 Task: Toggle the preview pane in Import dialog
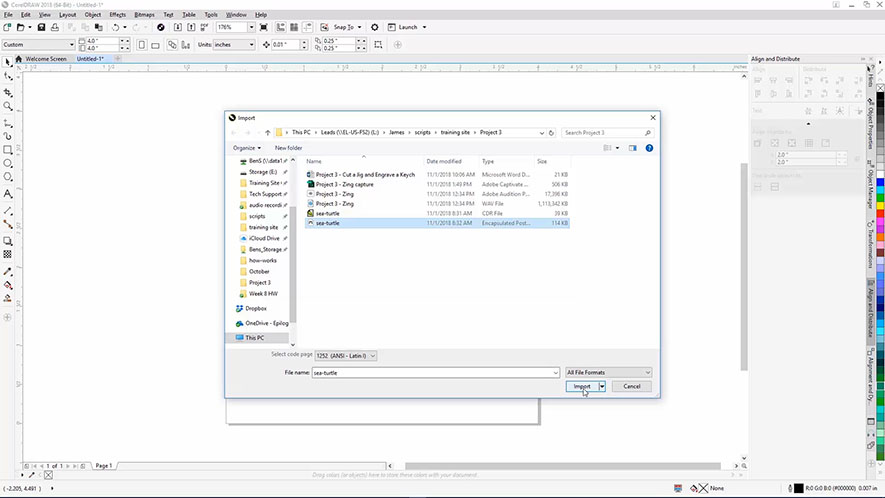click(x=631, y=147)
